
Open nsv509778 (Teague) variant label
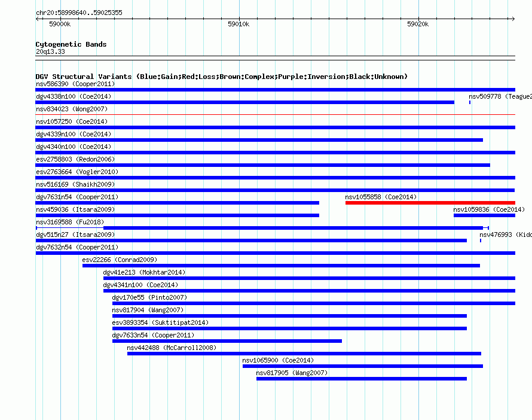(500, 96)
